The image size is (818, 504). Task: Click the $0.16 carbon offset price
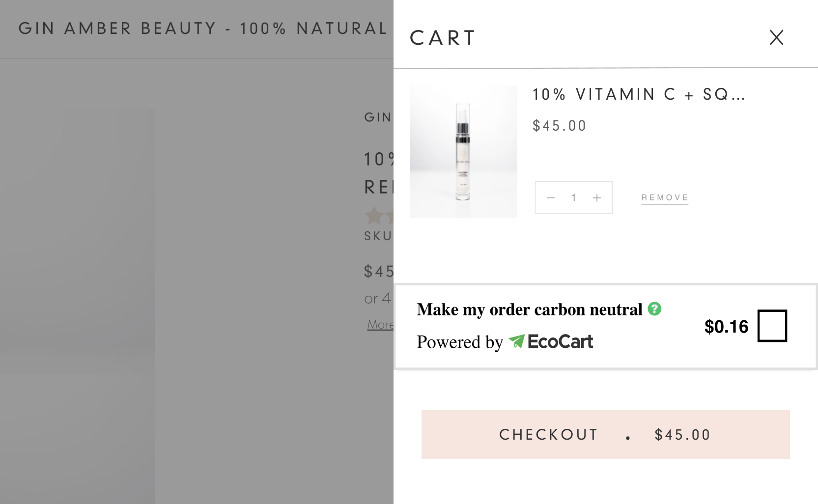(x=726, y=327)
